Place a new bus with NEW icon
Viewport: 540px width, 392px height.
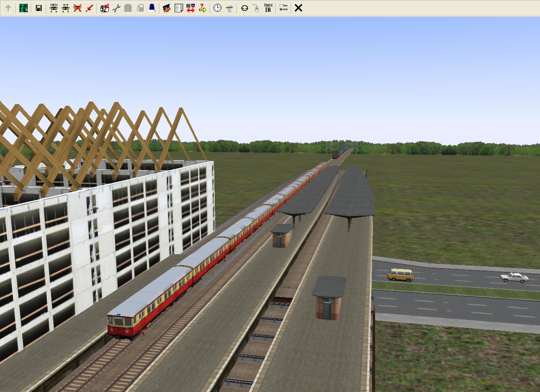pos(54,8)
